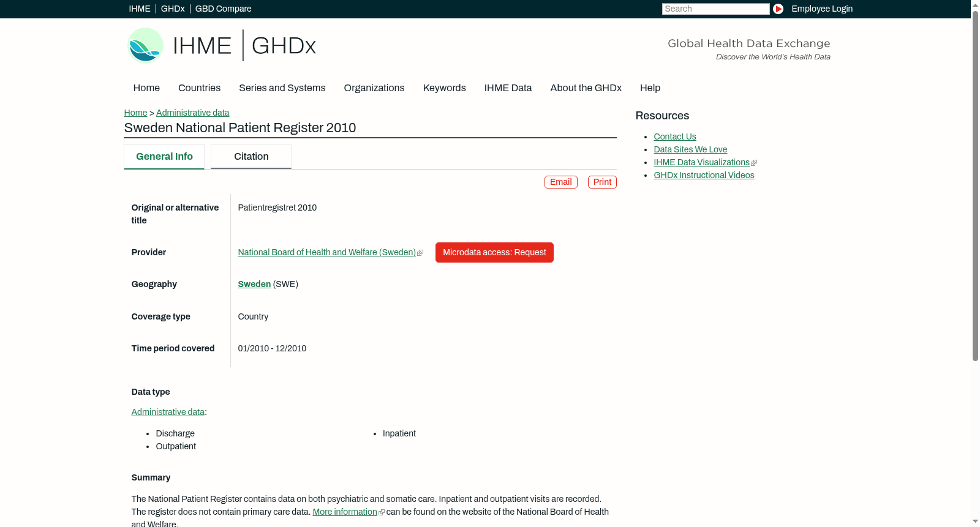Open Employee Login

822,9
